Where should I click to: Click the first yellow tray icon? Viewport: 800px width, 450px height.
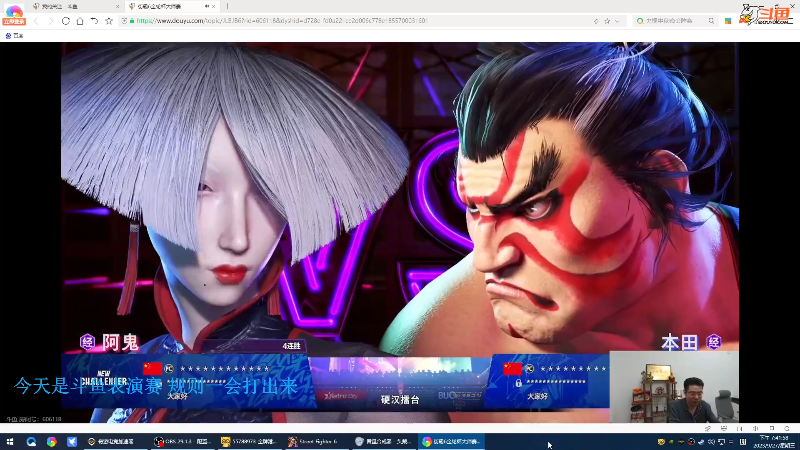[661, 442]
